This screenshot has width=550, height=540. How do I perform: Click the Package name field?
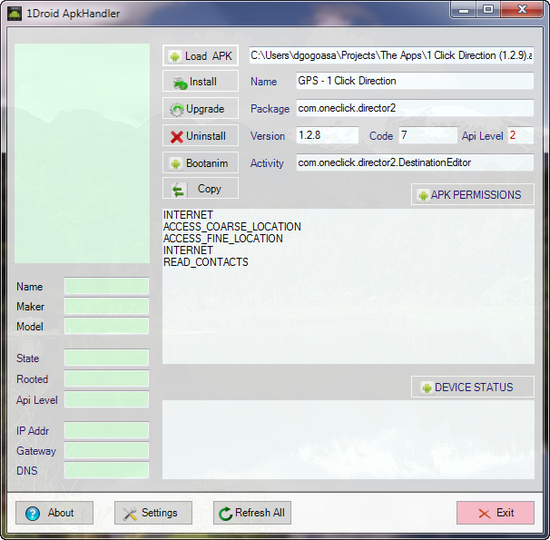pyautogui.click(x=415, y=108)
